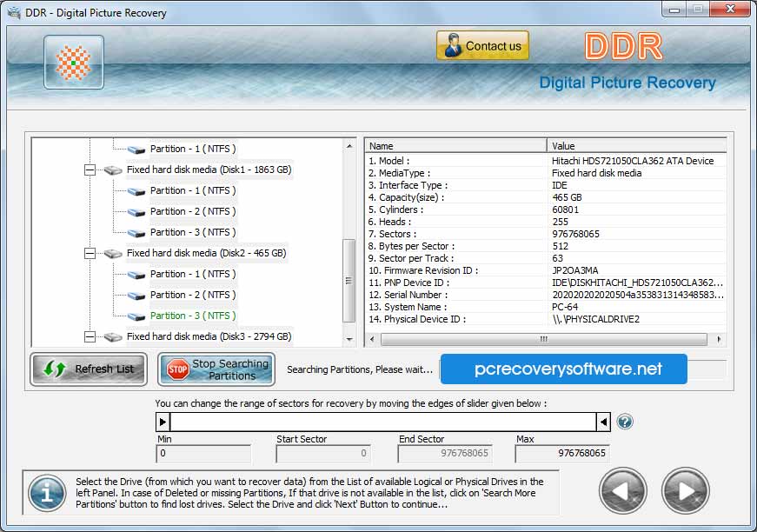The height and width of the screenshot is (532, 757).
Task: Click the round Back arrow button
Action: pos(623,491)
